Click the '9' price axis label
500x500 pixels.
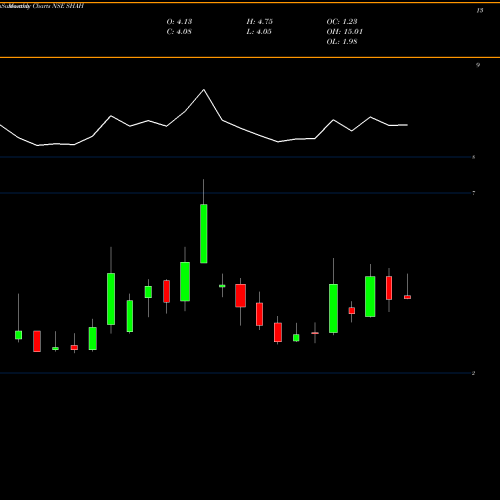click(478, 65)
